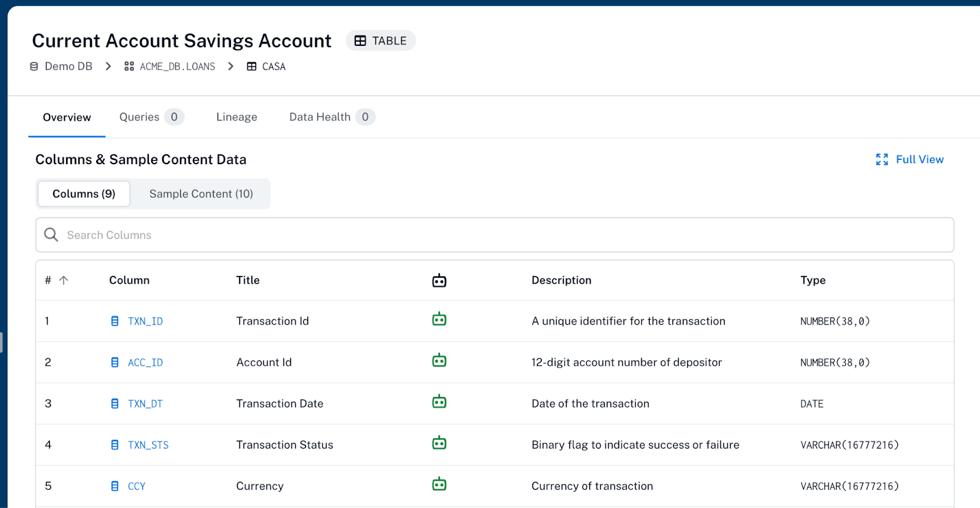Click the Title header
The width and height of the screenshot is (980, 508).
[248, 280]
